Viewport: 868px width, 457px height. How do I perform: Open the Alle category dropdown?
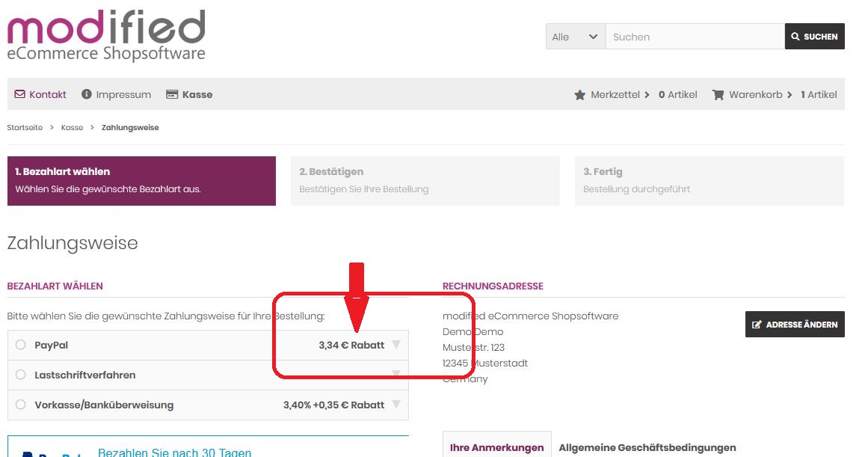click(575, 37)
